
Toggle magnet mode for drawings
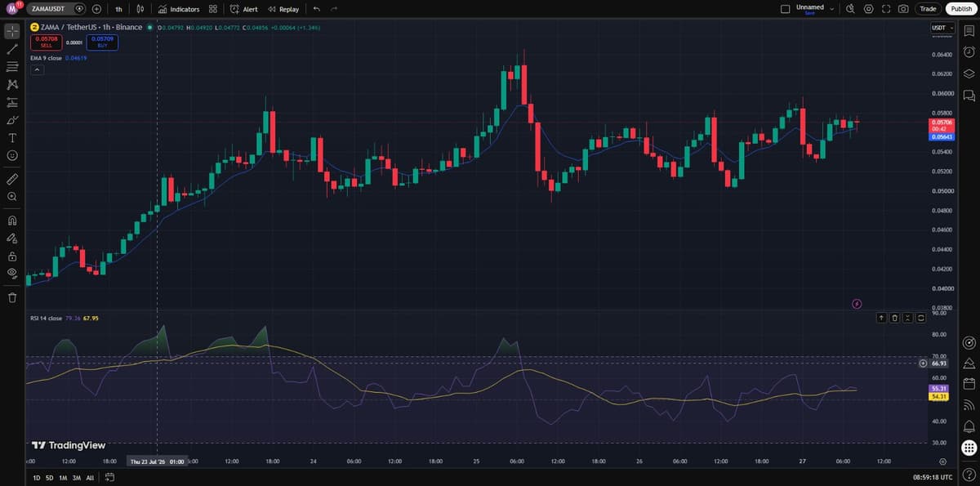pyautogui.click(x=12, y=220)
